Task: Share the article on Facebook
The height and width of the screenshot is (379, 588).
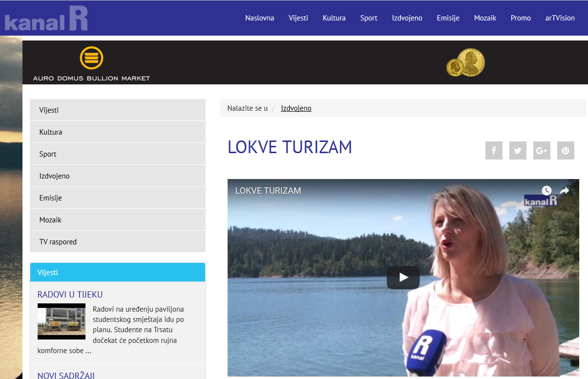Action: tap(494, 151)
